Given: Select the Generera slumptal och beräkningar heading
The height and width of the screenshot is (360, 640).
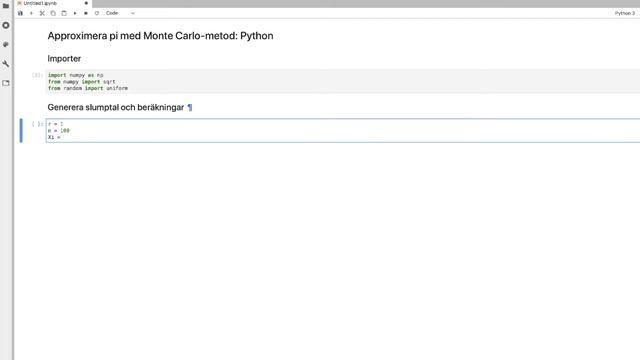Looking at the screenshot, I should 116,107.
